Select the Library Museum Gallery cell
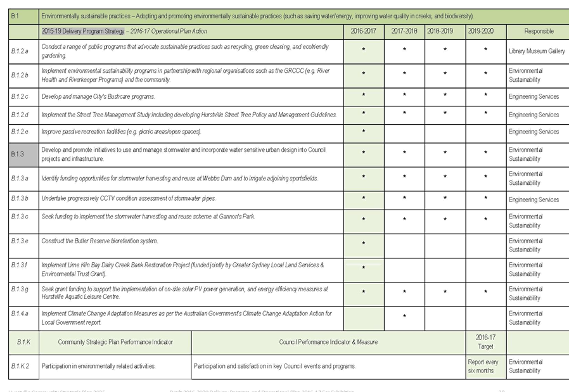Screen dimensions: 569x392 537,50
